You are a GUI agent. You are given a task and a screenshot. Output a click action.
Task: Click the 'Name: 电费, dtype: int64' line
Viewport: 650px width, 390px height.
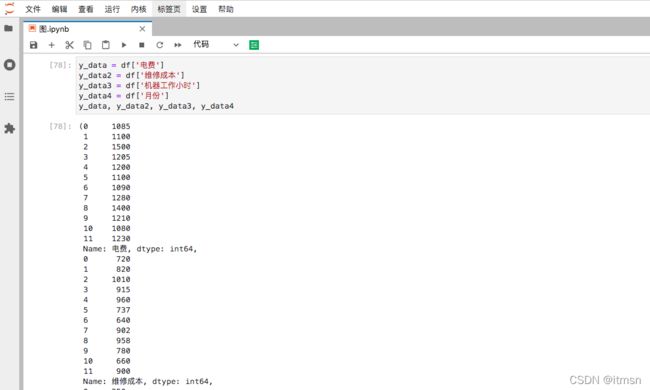(140, 249)
